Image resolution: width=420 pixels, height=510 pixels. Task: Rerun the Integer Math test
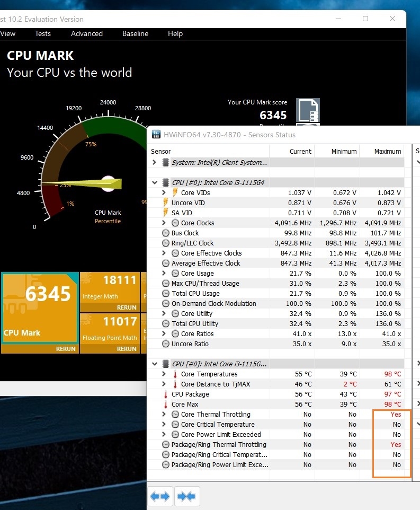click(127, 307)
